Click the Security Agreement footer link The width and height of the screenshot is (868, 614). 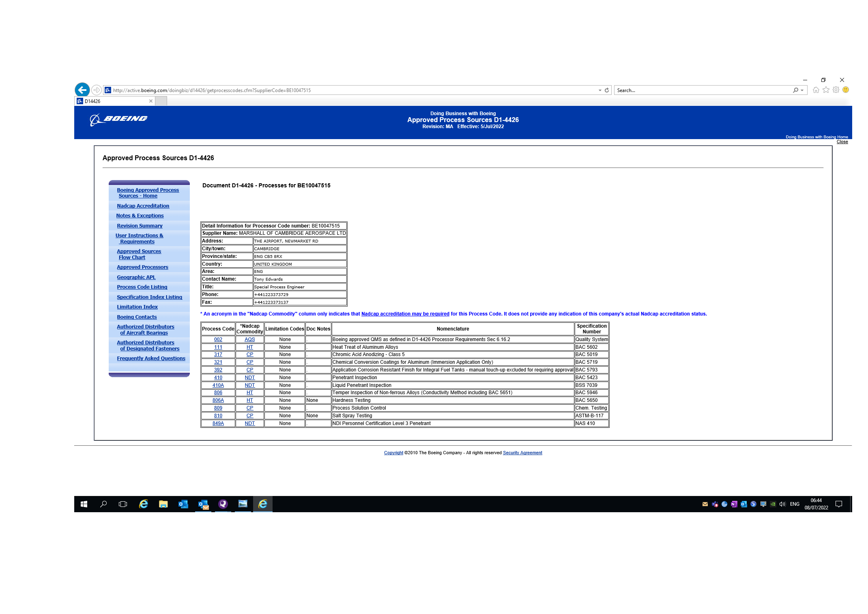(522, 453)
